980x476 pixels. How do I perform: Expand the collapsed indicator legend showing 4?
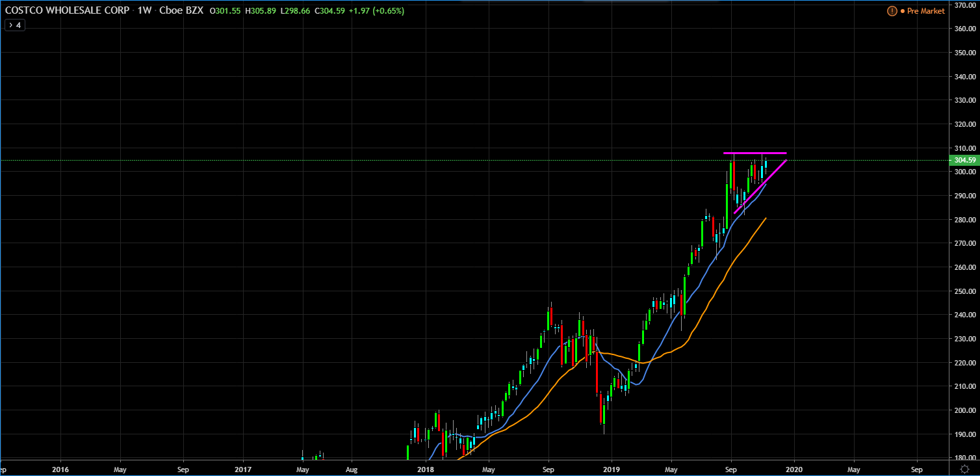tap(14, 25)
